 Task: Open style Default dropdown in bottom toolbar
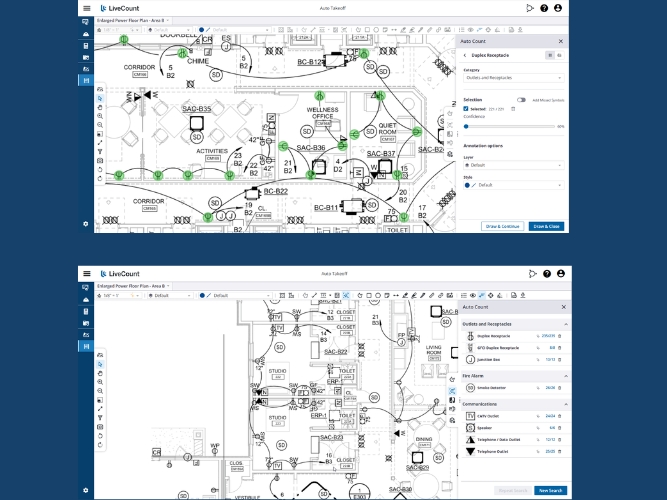click(235, 295)
